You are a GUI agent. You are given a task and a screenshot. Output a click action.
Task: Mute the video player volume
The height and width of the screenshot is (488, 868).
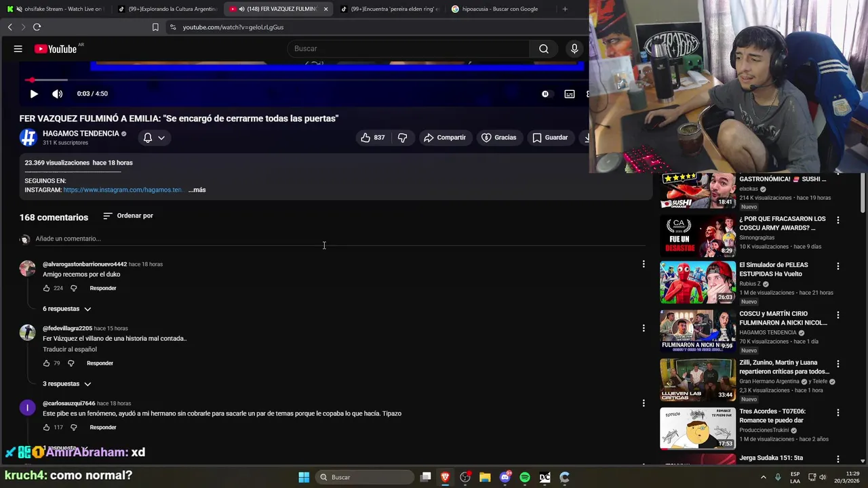[58, 94]
